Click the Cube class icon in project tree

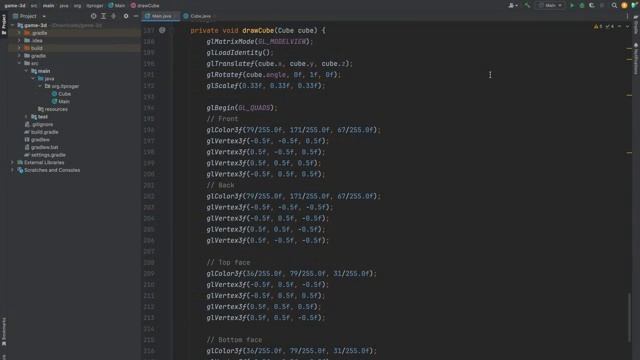click(54, 94)
